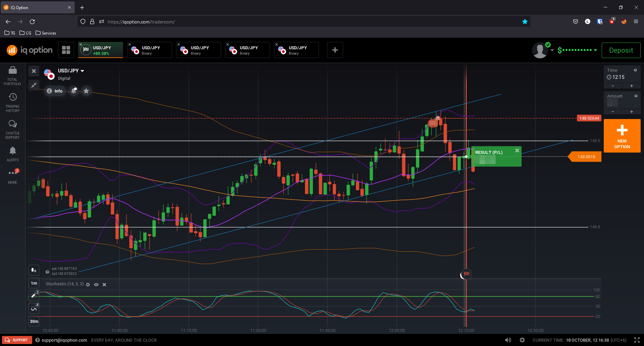The image size is (644, 346).
Task: Click the New Option button
Action: click(x=622, y=136)
